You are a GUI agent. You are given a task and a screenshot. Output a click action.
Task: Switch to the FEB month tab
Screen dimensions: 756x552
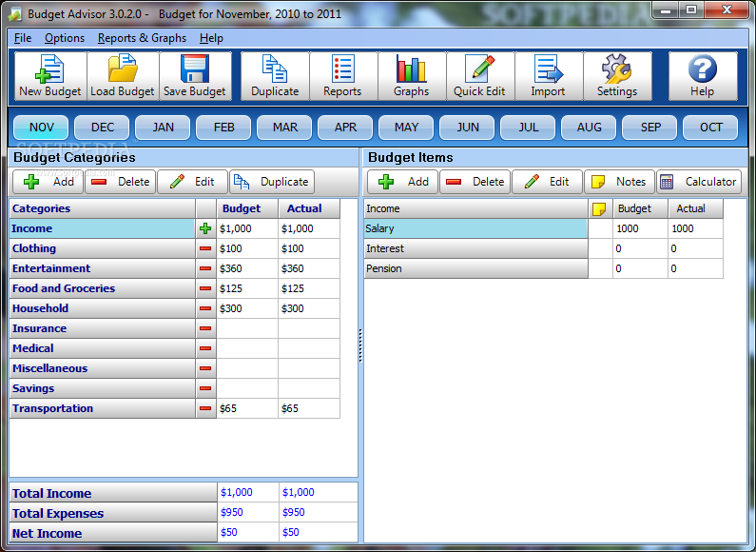[223, 128]
